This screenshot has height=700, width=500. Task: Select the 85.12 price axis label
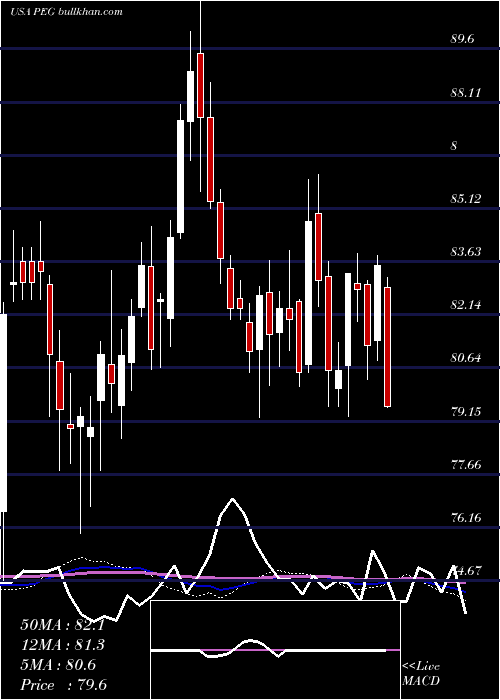click(466, 199)
